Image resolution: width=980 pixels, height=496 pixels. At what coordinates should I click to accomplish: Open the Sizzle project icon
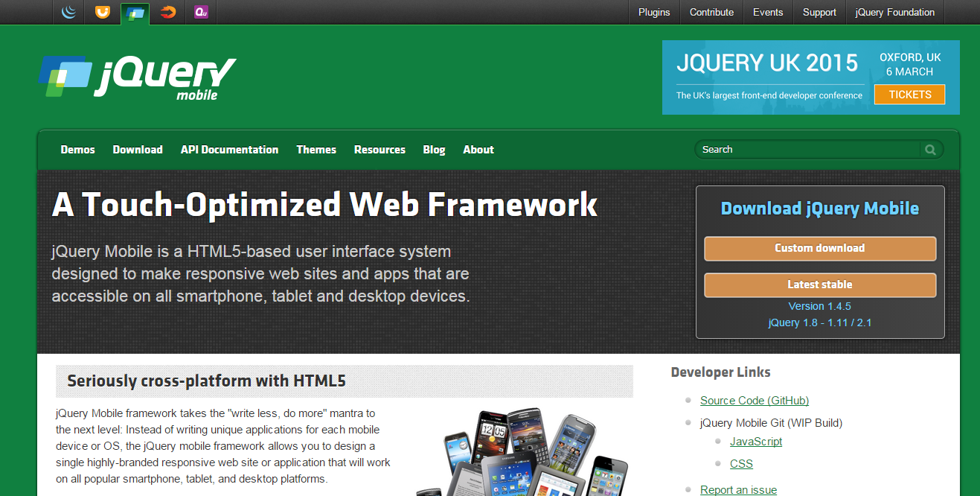tap(169, 12)
